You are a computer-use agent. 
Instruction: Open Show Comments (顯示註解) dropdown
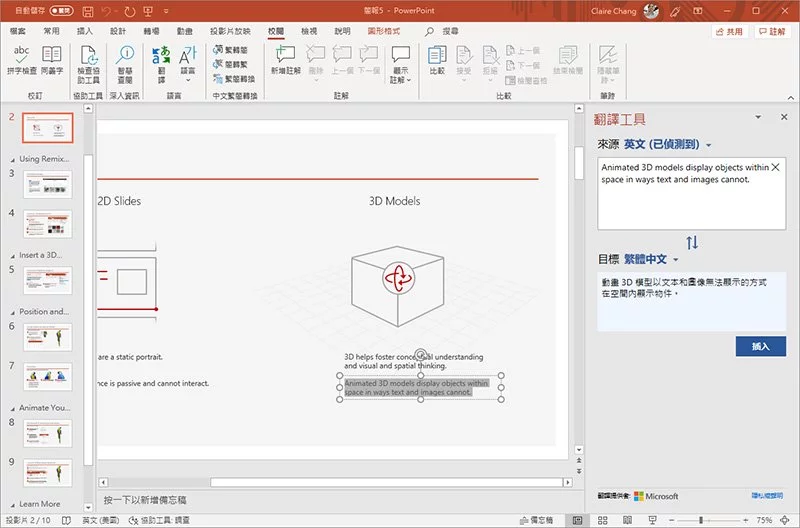[401, 65]
